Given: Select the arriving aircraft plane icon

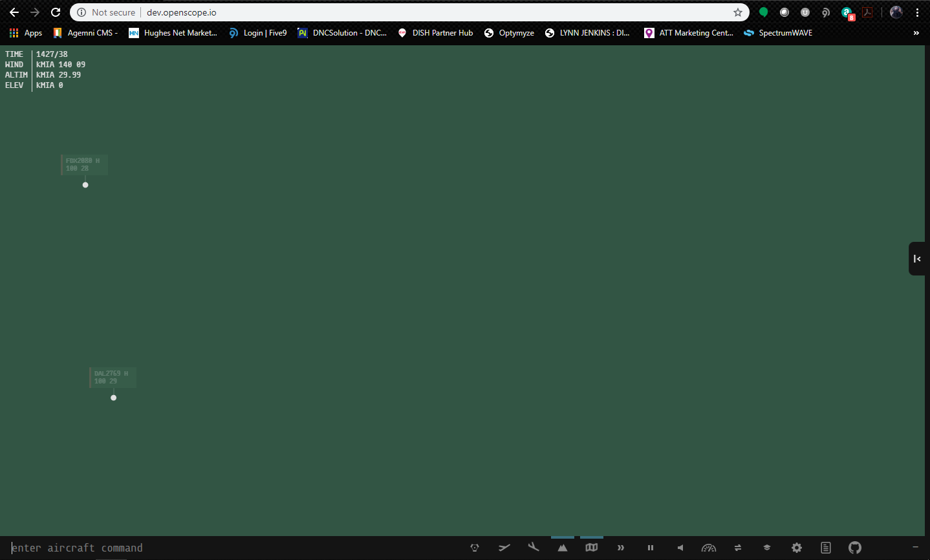Looking at the screenshot, I should (534, 548).
